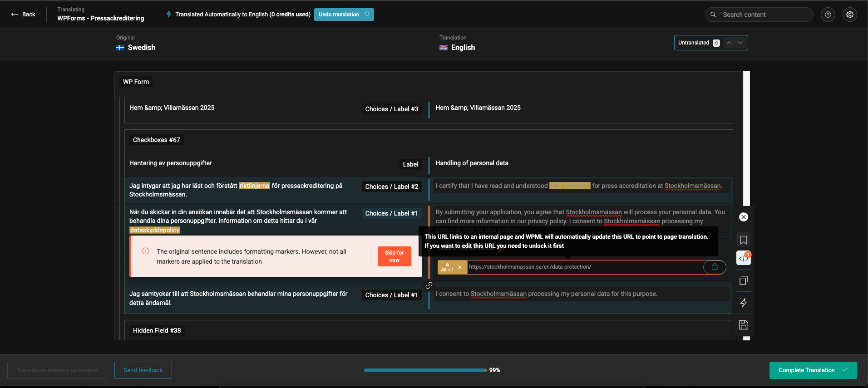The height and width of the screenshot is (388, 868).
Task: Click the translation progress bar
Action: tap(425, 370)
